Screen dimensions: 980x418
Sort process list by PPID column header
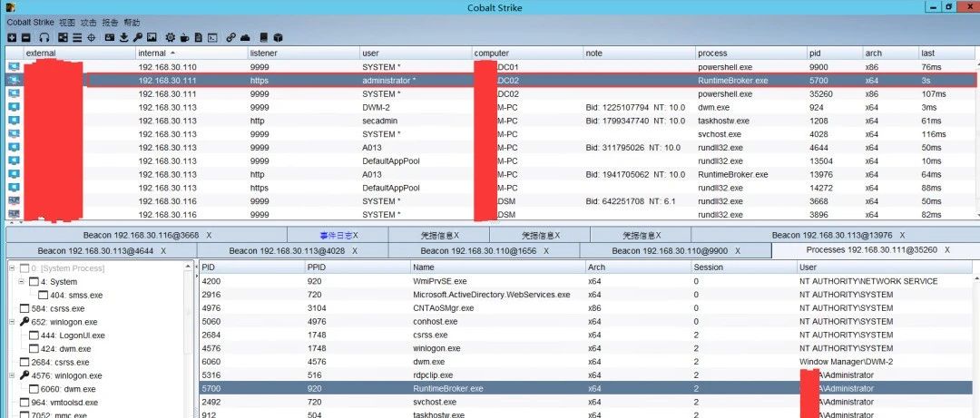click(358, 267)
